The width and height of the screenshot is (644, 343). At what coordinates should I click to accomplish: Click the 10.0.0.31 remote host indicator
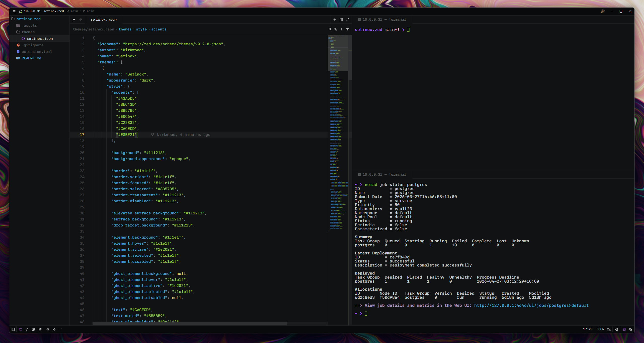(x=30, y=11)
